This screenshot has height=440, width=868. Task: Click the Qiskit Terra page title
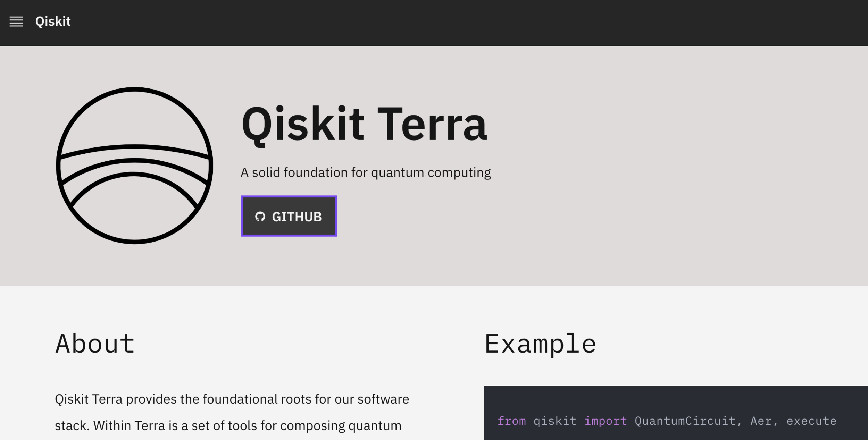[364, 124]
